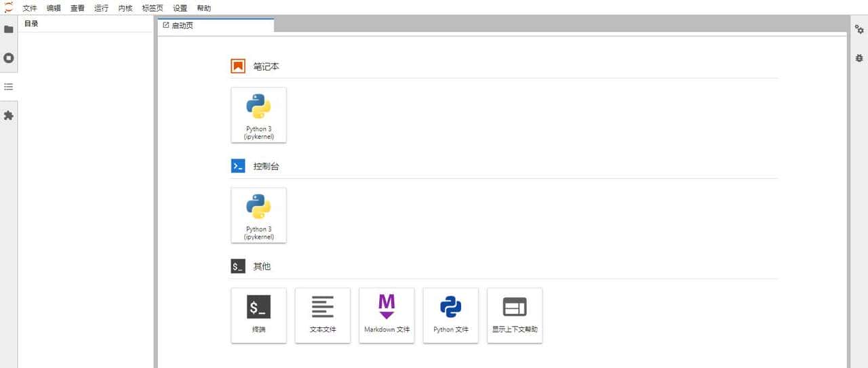Open the property inspector gears icon
The height and width of the screenshot is (368, 868).
[x=859, y=29]
